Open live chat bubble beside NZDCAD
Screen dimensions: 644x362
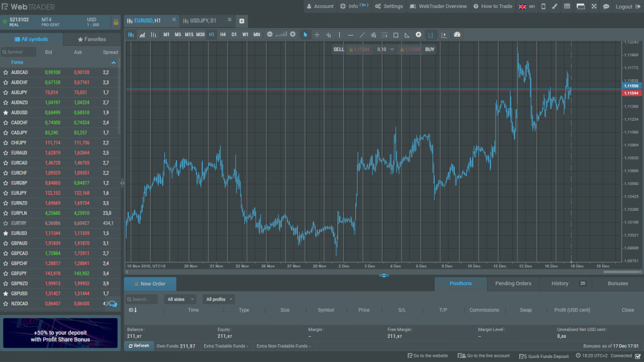pyautogui.click(x=113, y=304)
